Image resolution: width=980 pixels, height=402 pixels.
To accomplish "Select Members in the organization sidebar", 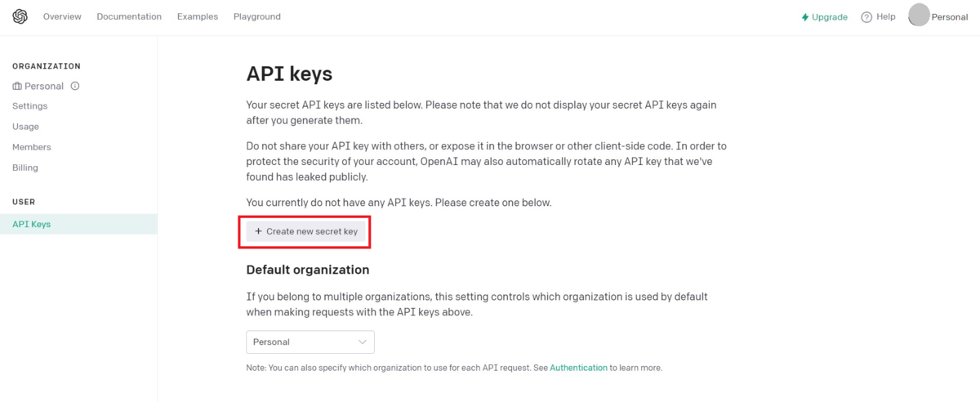I will click(x=32, y=147).
